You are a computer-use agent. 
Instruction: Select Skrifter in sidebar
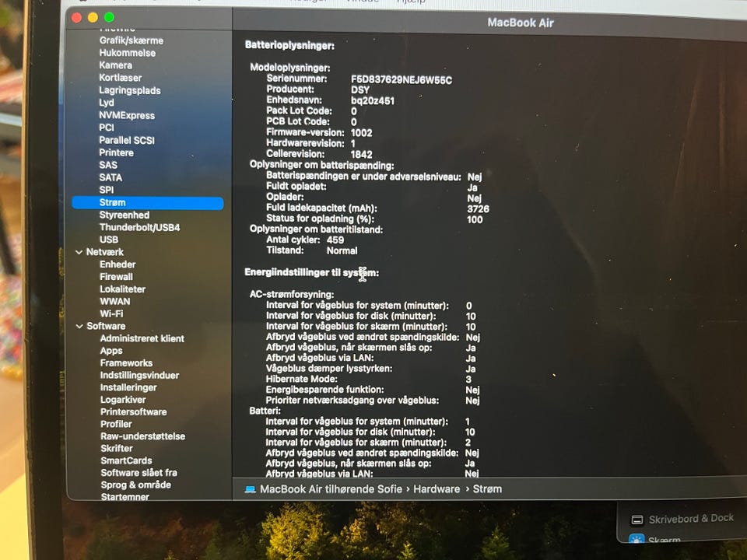click(x=116, y=448)
